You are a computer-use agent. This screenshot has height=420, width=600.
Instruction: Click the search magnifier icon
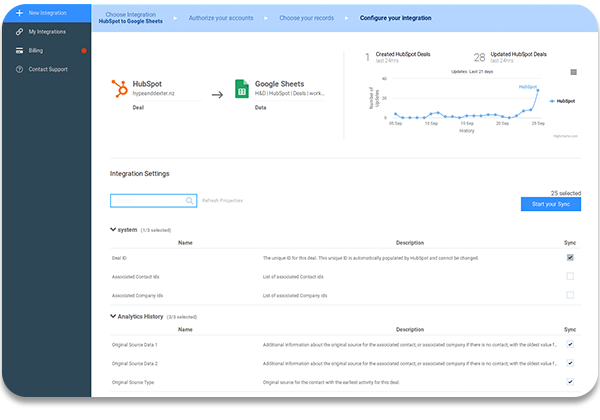coord(189,200)
